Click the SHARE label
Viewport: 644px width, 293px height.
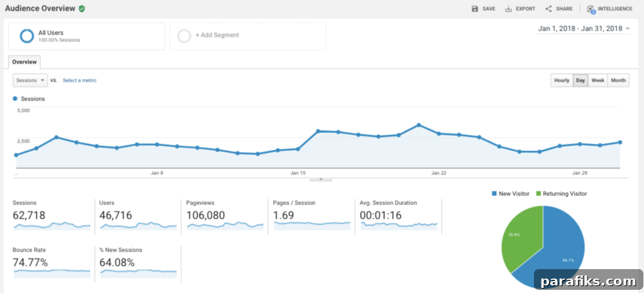click(564, 9)
